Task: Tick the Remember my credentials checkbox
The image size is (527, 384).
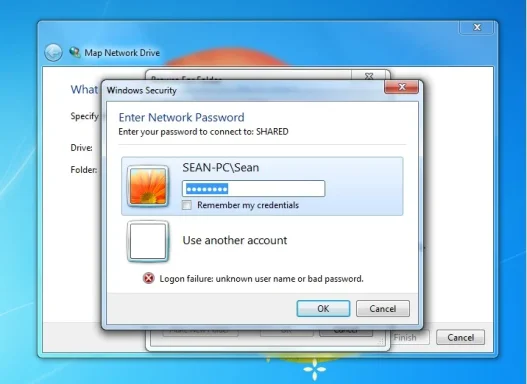Action: coord(187,205)
